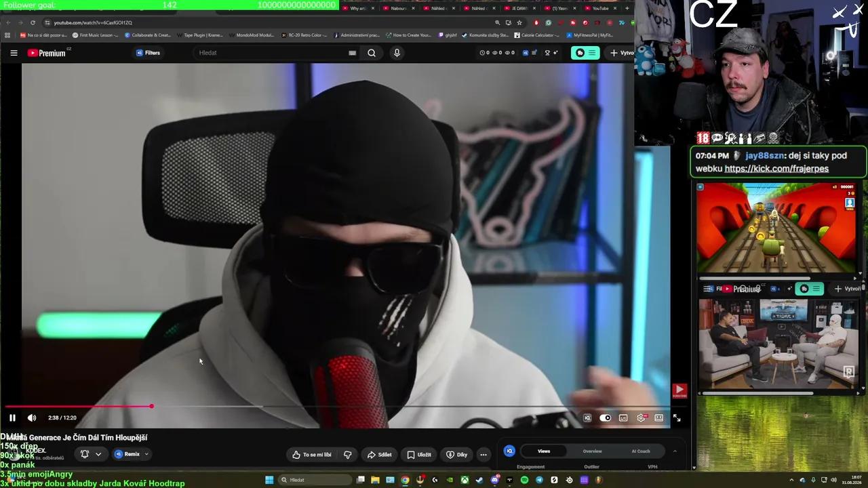Go back in browser history
Viewport: 868px width, 488px height.
(9, 22)
